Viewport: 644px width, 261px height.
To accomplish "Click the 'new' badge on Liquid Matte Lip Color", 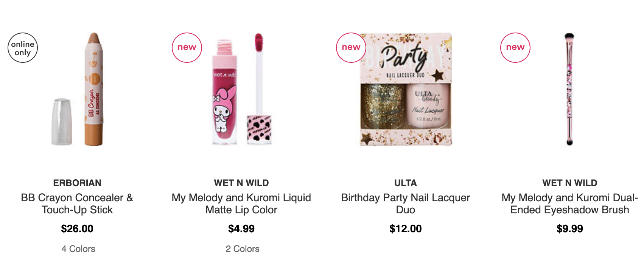I will click(187, 48).
